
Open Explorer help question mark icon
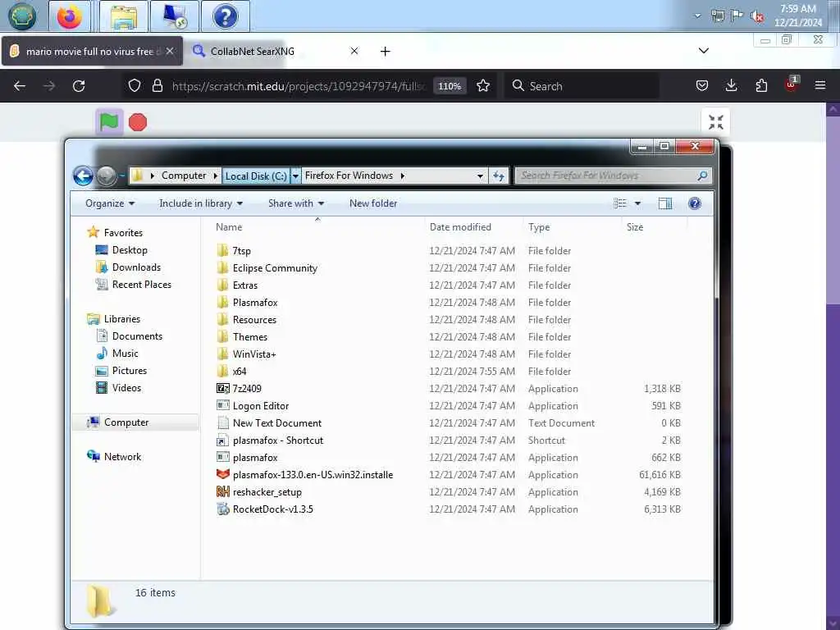click(695, 203)
